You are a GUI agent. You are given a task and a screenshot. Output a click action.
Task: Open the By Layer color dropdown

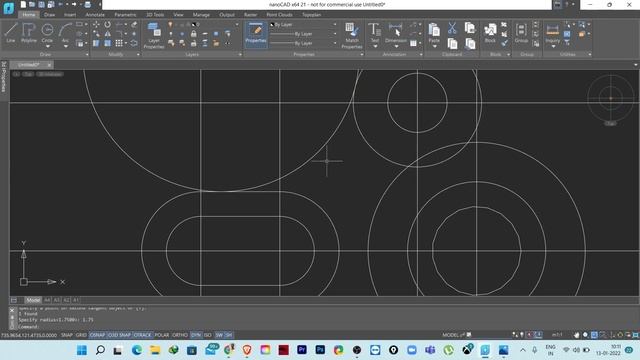tap(303, 24)
